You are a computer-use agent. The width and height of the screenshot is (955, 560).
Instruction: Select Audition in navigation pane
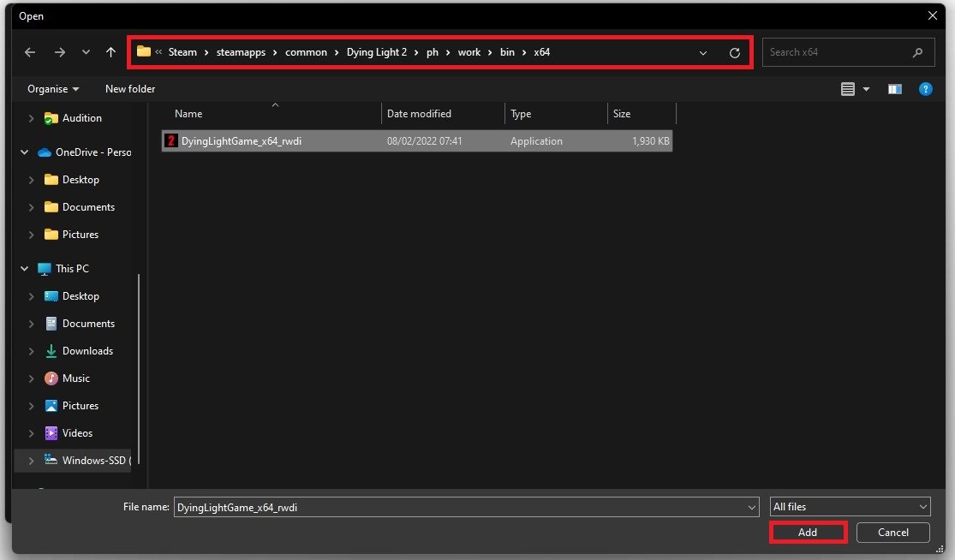pyautogui.click(x=81, y=118)
